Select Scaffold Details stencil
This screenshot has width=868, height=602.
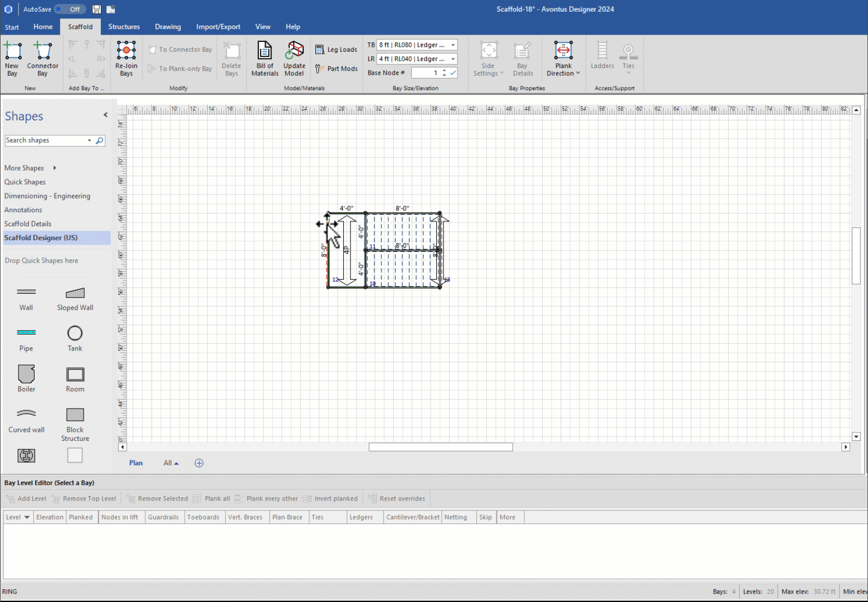[28, 224]
